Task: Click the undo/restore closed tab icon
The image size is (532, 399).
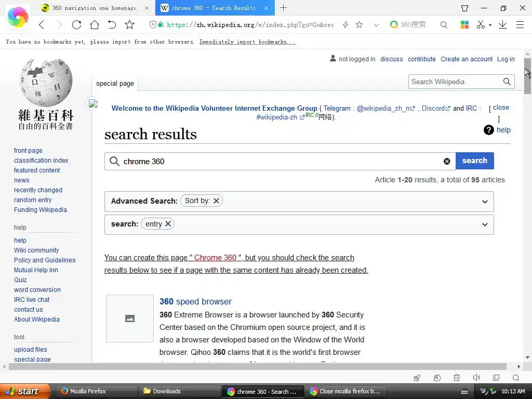Action: click(112, 24)
